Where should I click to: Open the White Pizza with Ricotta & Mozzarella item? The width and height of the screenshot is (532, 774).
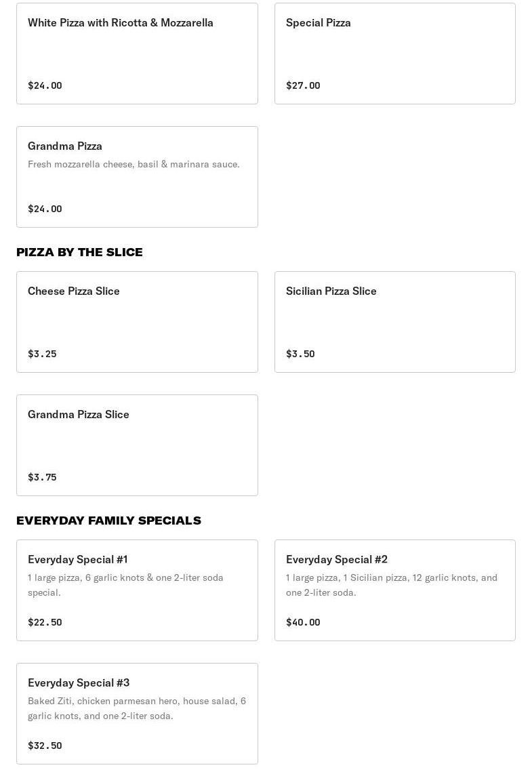click(121, 23)
